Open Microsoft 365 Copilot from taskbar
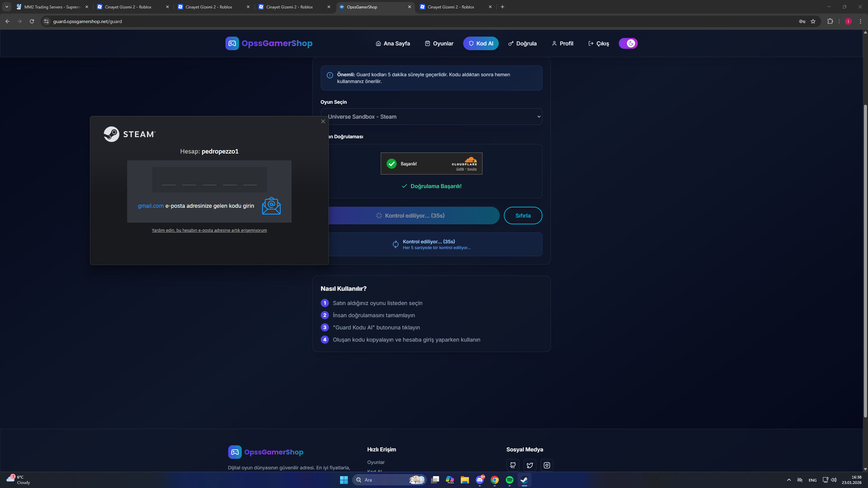The width and height of the screenshot is (868, 488). pyautogui.click(x=450, y=480)
